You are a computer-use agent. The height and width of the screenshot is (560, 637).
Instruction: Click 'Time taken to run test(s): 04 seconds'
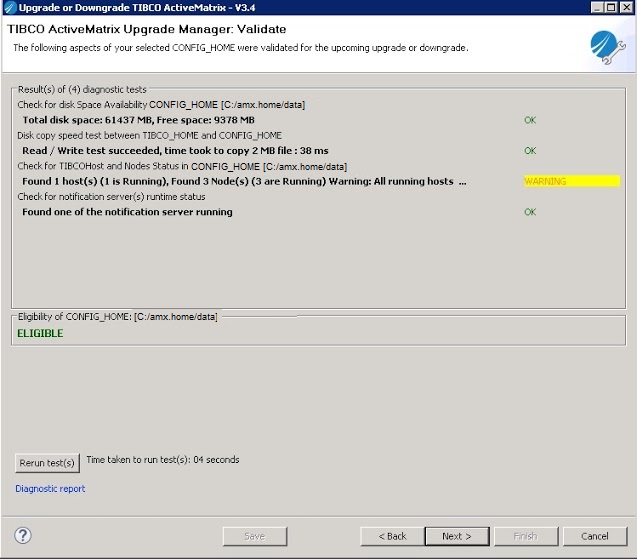point(163,460)
